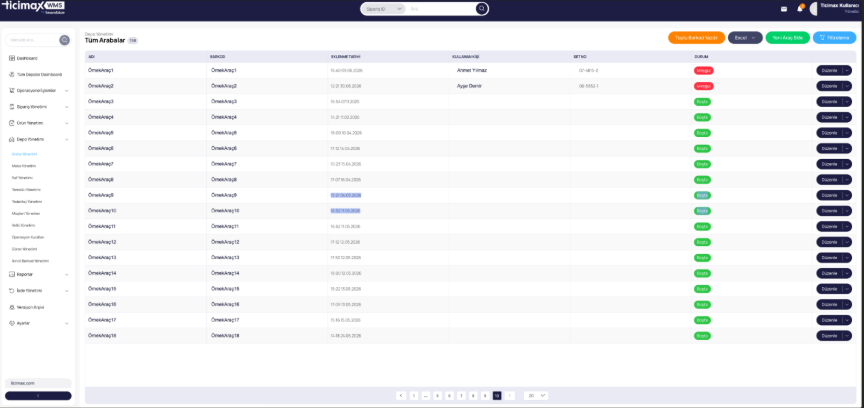864x408 pixels.
Task: Expand the Operasyonel İşlemler menu chevron
Action: tap(67, 90)
